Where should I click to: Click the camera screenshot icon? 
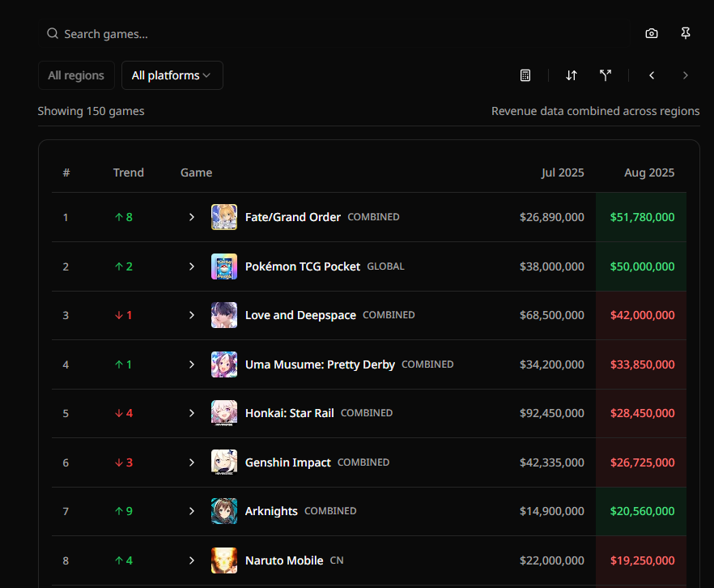(652, 33)
